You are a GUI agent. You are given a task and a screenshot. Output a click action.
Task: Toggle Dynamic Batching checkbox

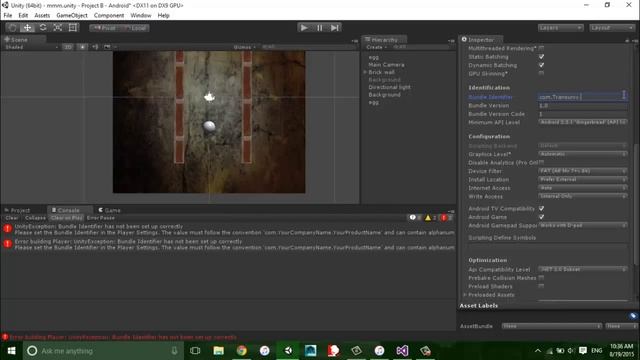[541, 65]
